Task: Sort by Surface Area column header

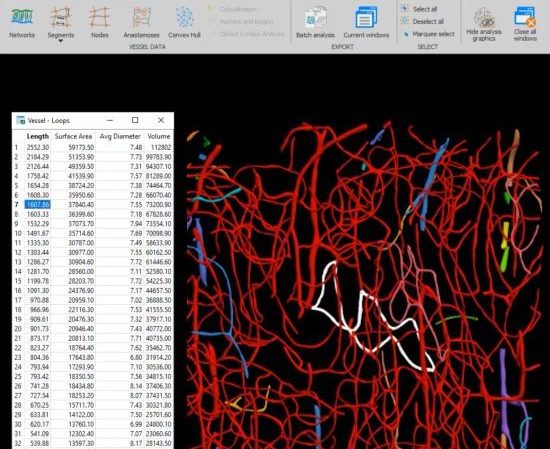Action: pyautogui.click(x=73, y=136)
